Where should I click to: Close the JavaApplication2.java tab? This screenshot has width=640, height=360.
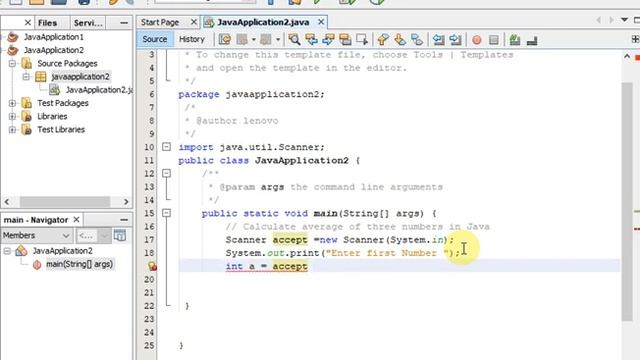321,22
